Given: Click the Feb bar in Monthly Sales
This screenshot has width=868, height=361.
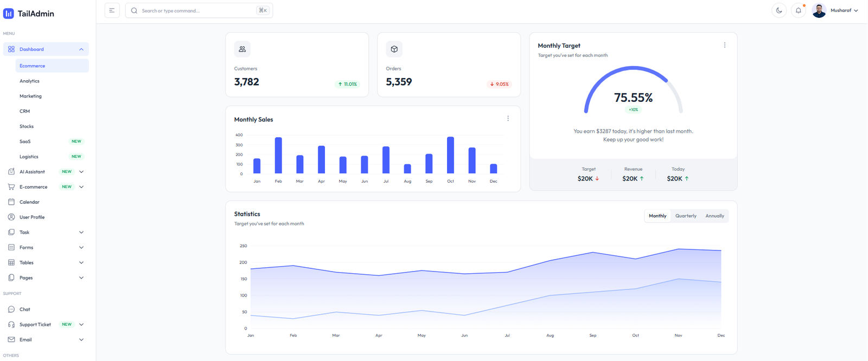Looking at the screenshot, I should tap(278, 155).
